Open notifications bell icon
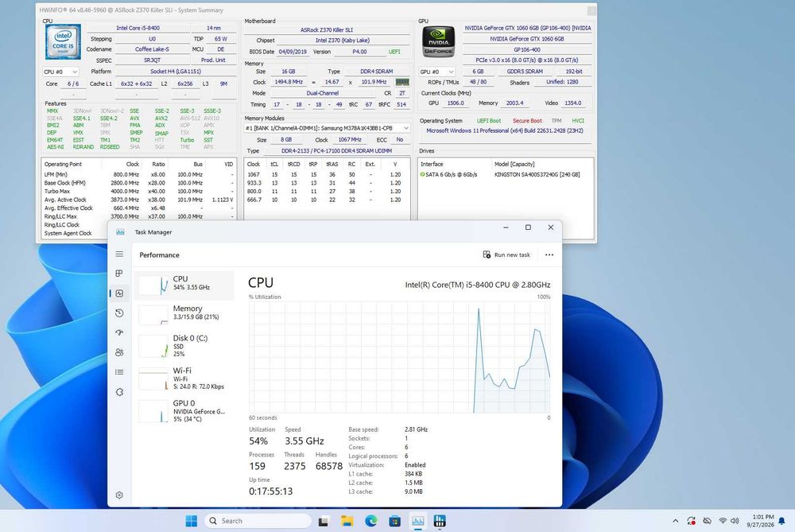 [781, 521]
